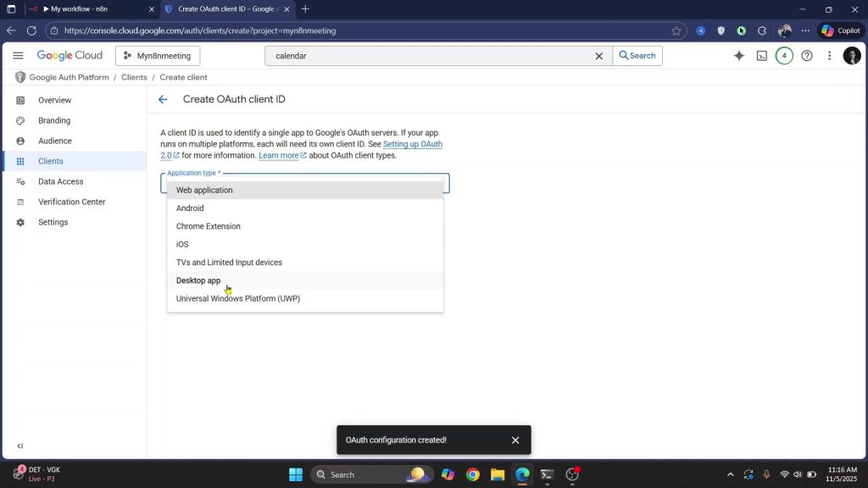Open Data Access in the sidebar
Image resolution: width=868 pixels, height=488 pixels.
[x=60, y=181]
